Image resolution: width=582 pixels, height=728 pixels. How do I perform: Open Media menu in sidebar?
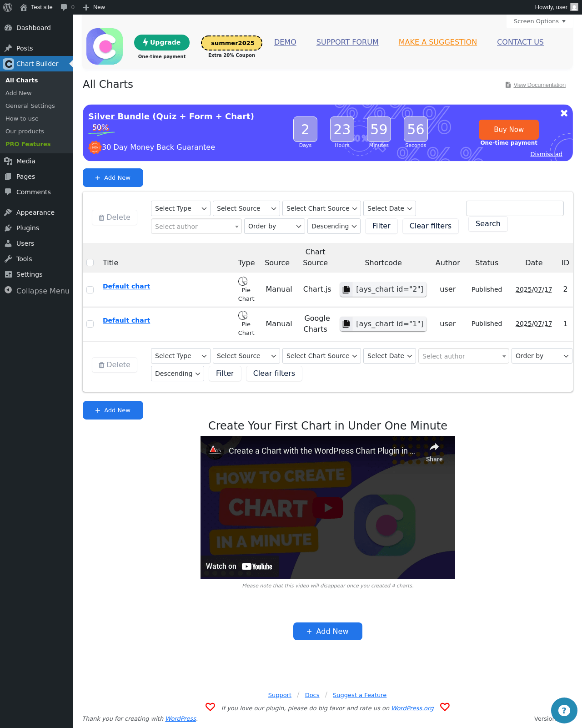(36, 161)
